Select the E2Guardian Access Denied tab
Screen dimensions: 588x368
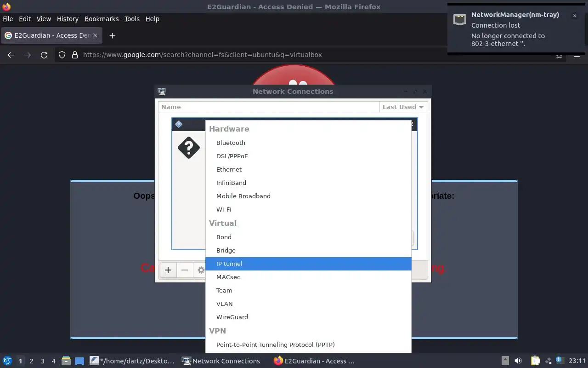click(x=51, y=35)
